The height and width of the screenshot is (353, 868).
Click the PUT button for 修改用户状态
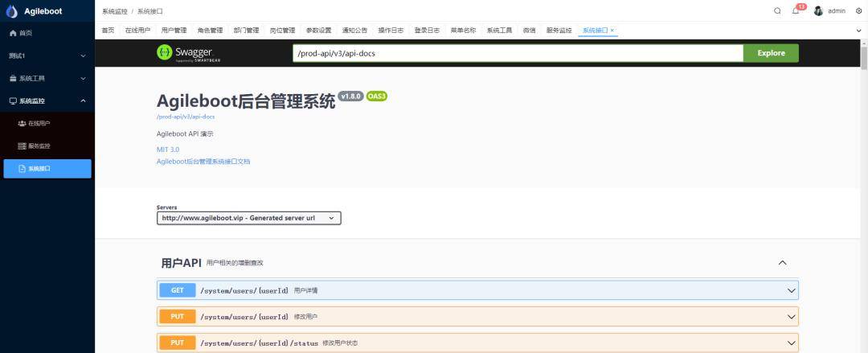[177, 343]
